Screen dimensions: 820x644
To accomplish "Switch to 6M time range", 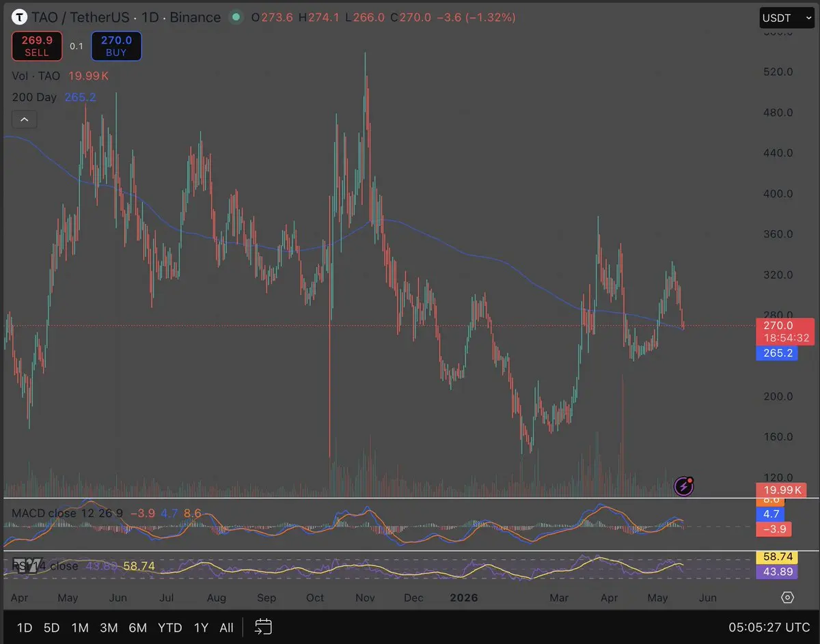I will coord(138,628).
